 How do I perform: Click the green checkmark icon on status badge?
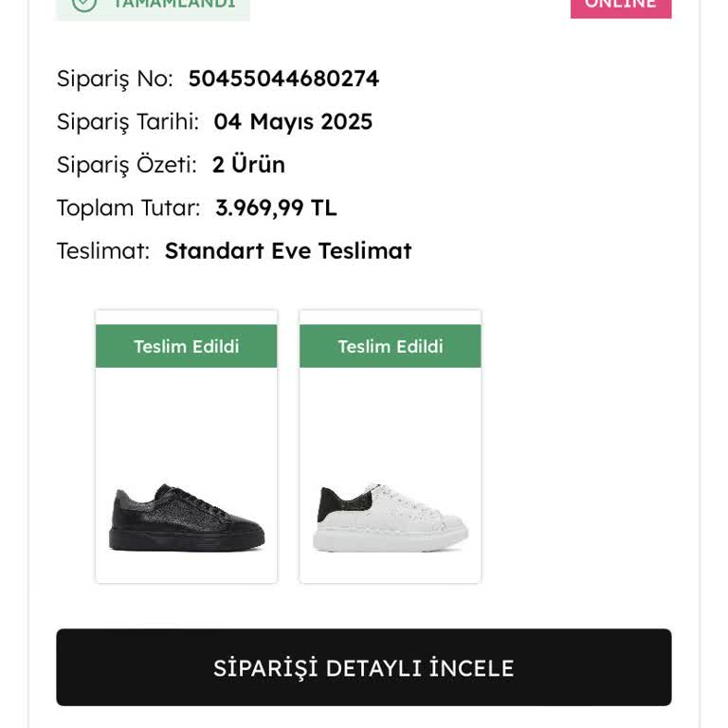tap(84, 4)
